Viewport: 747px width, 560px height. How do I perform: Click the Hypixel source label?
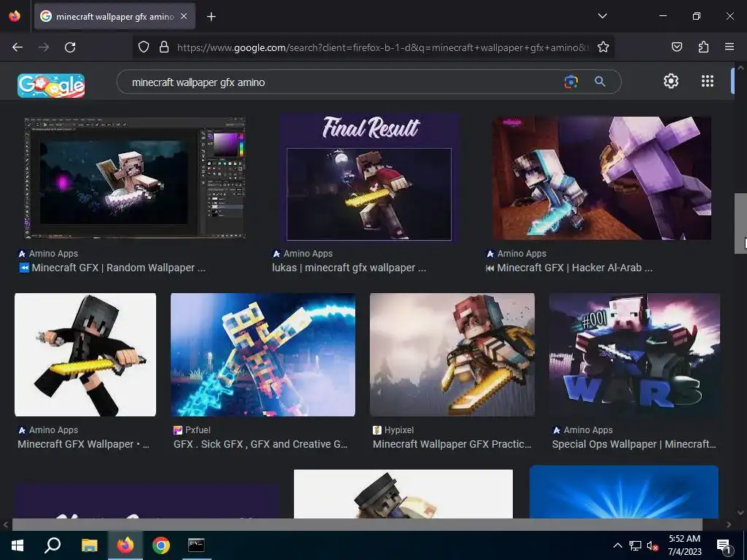393,430
